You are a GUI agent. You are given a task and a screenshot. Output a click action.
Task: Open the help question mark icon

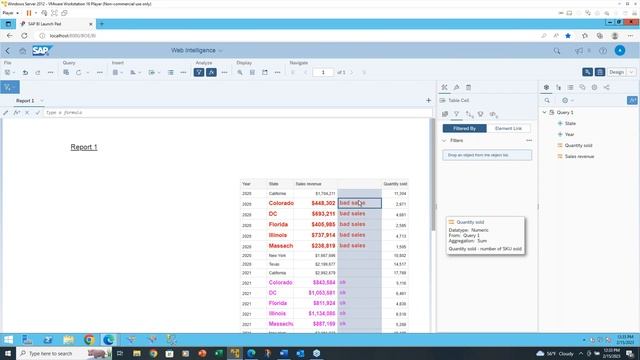tap(603, 51)
